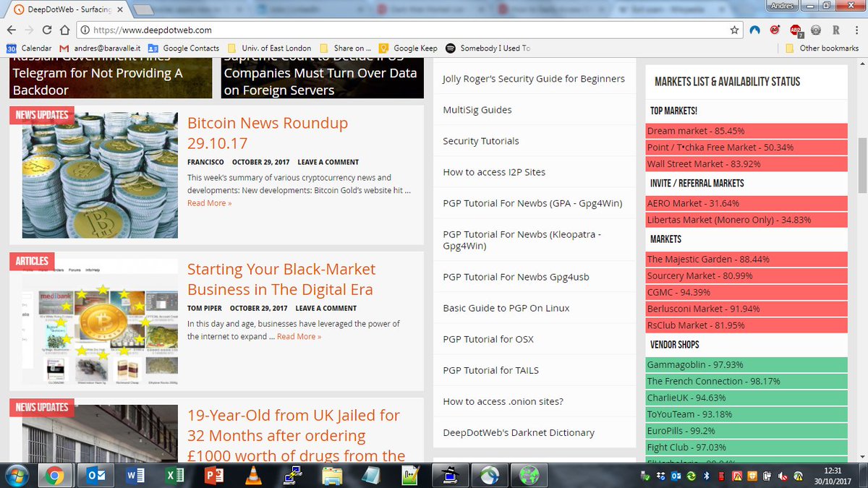This screenshot has width=868, height=488.
Task: Open MultiSig Guides link
Action: 477,110
